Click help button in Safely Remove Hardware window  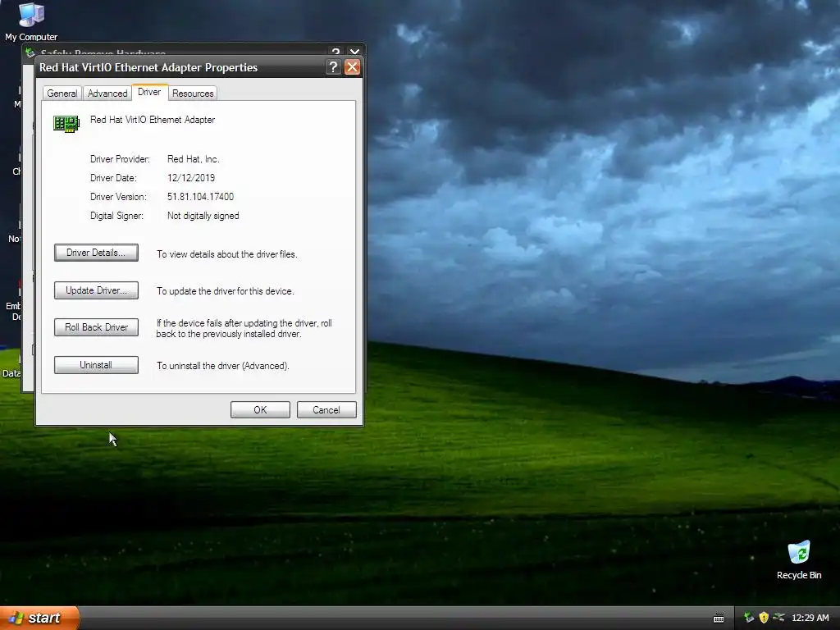(x=336, y=52)
